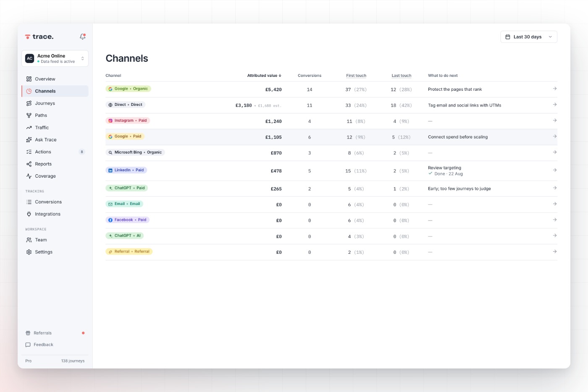Click the Ask Trace sparkle icon
This screenshot has width=588, height=392.
coord(29,140)
